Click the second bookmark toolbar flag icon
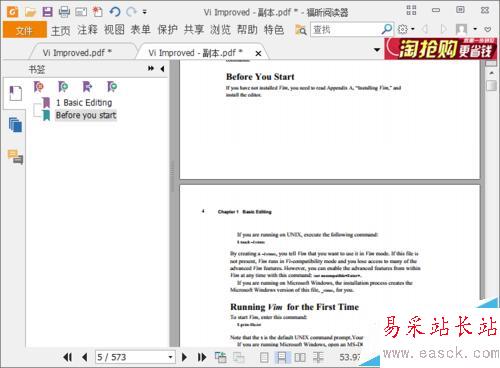The image size is (500, 368). [x=63, y=87]
